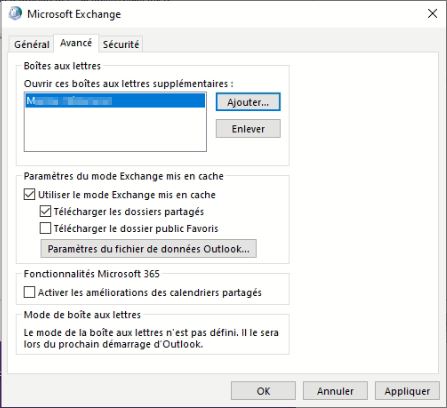
Task: Click the Fonctionnalités Microsoft 365 group label
Action: 92,274
